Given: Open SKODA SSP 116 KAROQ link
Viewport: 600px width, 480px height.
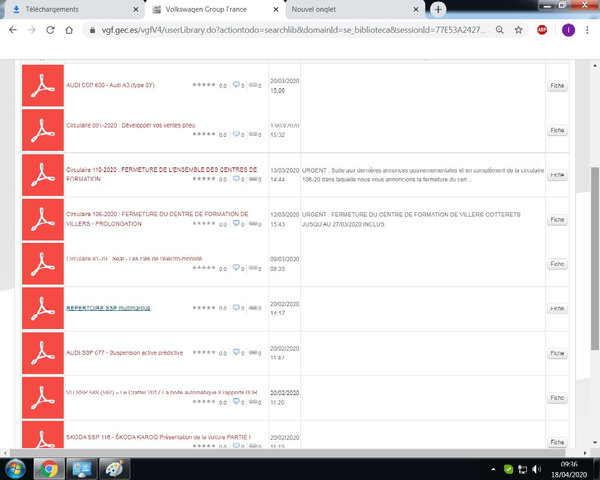Looking at the screenshot, I should 158,437.
